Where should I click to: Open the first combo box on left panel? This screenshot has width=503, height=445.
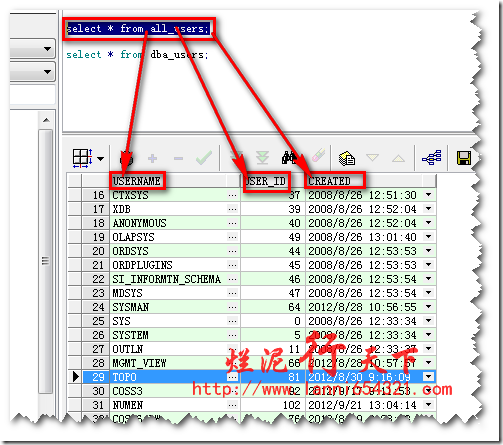click(x=32, y=49)
